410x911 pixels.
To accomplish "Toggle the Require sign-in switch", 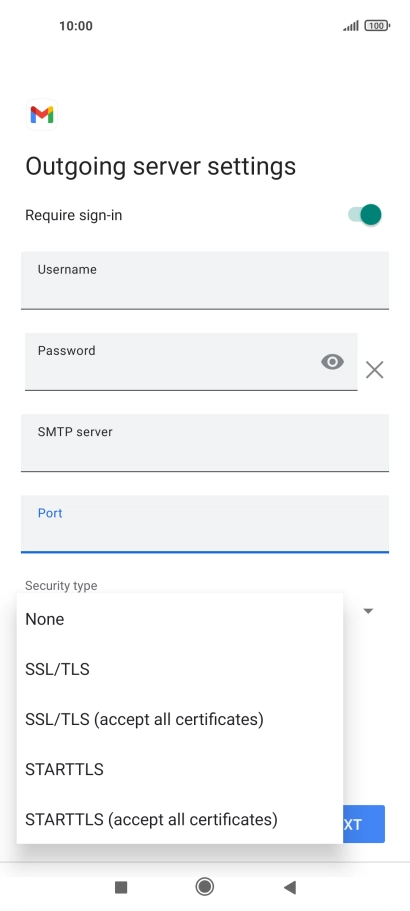I will point(365,214).
